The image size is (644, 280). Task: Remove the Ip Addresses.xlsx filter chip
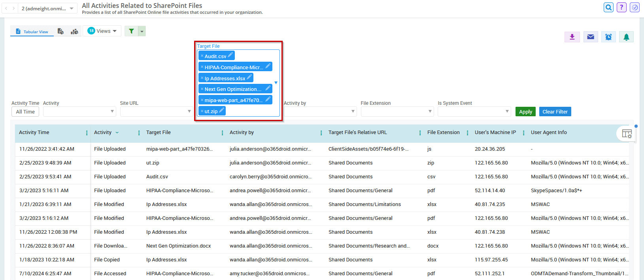pos(202,78)
